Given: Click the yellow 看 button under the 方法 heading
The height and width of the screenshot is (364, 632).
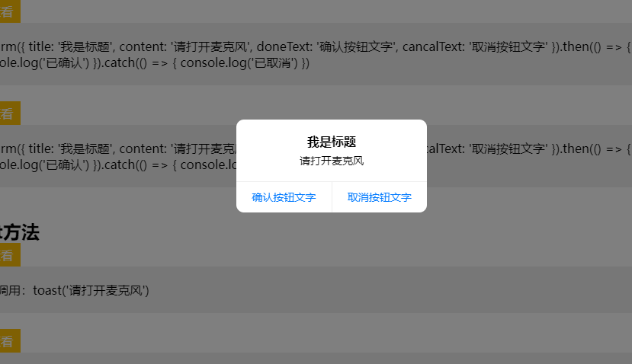Looking at the screenshot, I should click(10, 255).
